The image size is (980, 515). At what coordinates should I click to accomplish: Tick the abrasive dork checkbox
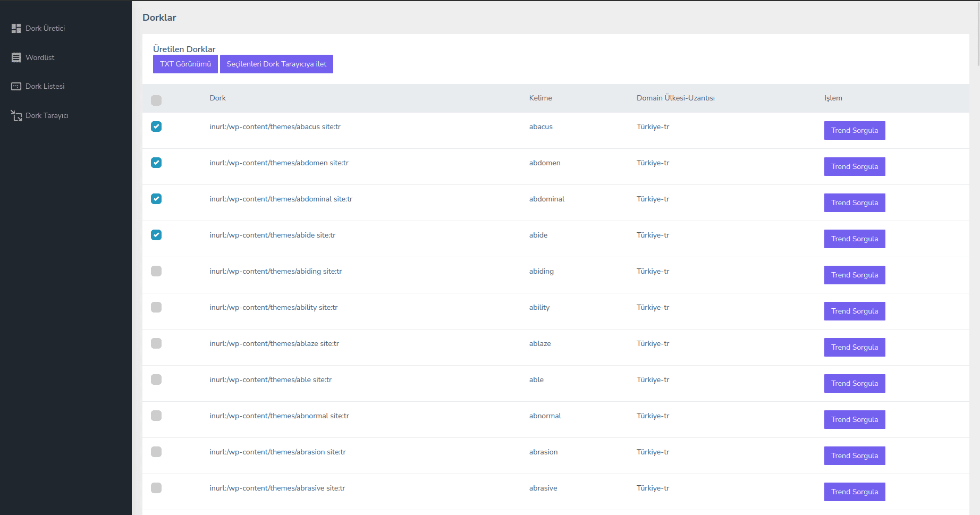click(x=156, y=488)
